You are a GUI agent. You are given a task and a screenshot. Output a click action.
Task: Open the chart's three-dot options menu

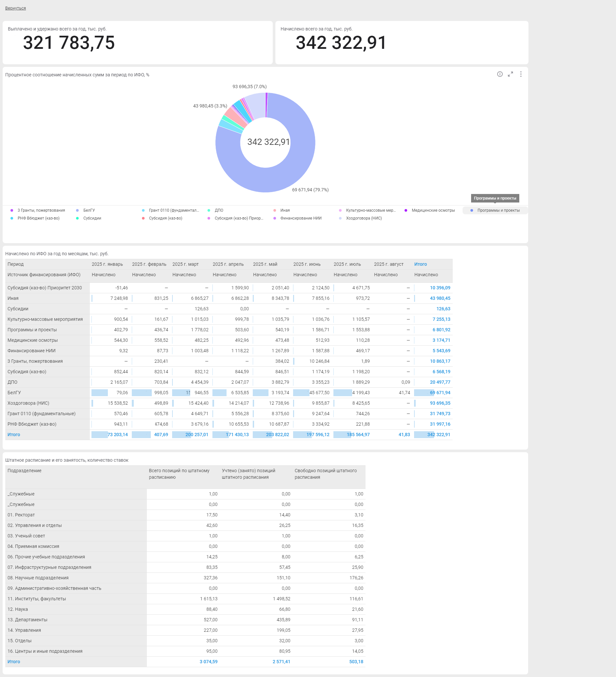(521, 74)
